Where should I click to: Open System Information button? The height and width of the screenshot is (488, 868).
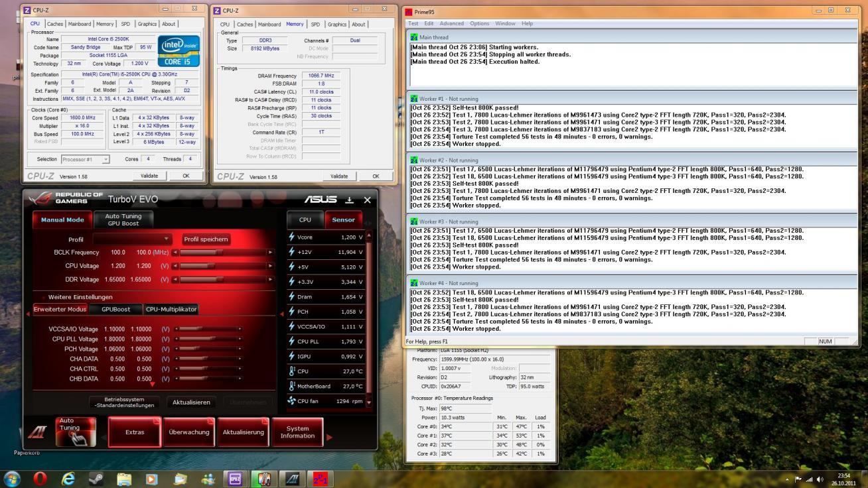coord(297,432)
